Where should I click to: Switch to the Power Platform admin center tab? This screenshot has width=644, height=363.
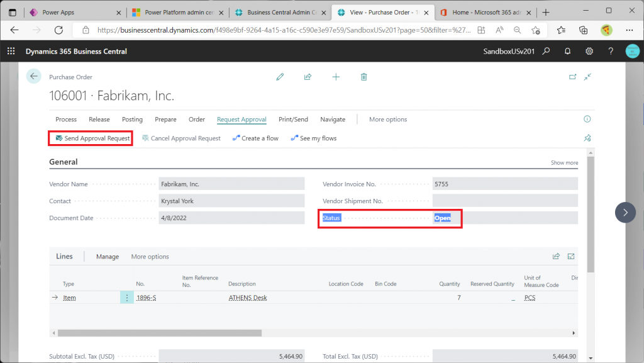point(177,13)
